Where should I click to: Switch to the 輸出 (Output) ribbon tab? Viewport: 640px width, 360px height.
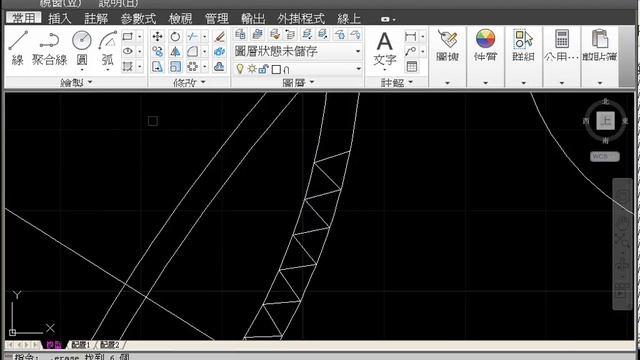pyautogui.click(x=253, y=18)
